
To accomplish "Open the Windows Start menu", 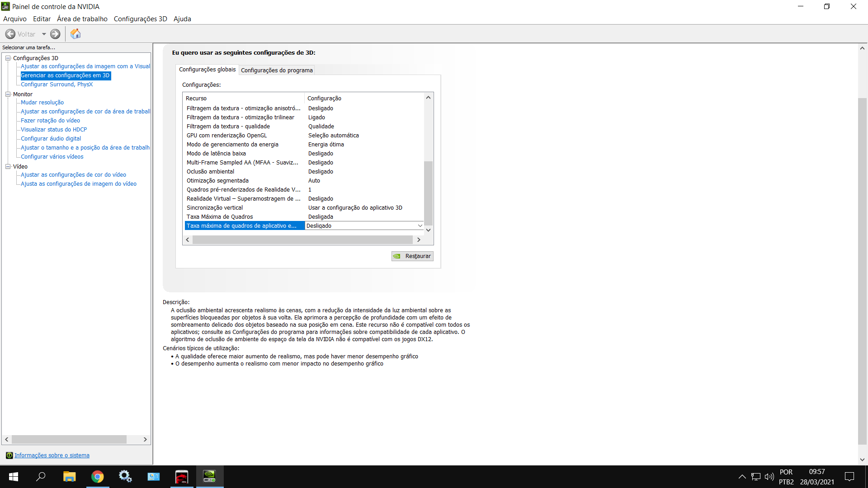I will click(x=14, y=477).
